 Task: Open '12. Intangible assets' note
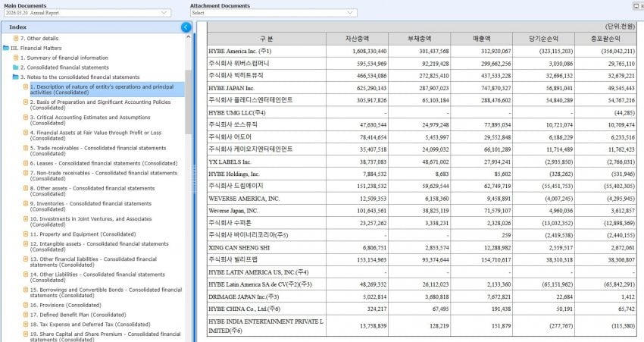99,246
